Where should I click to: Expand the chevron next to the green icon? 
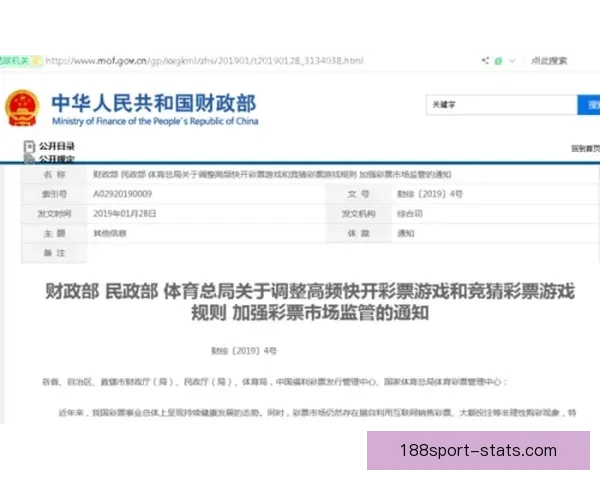coord(512,61)
